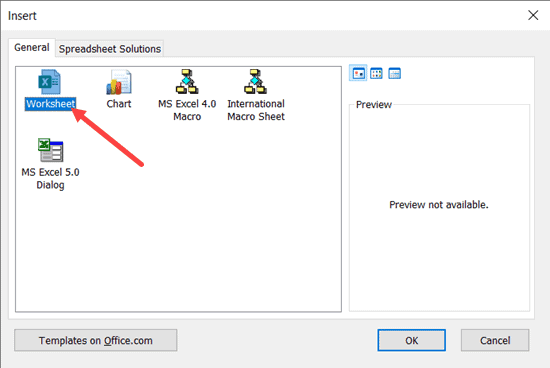Viewport: 550px width, 368px height.
Task: Choose the MS Excel 4.0 Macro icon
Action: [187, 82]
